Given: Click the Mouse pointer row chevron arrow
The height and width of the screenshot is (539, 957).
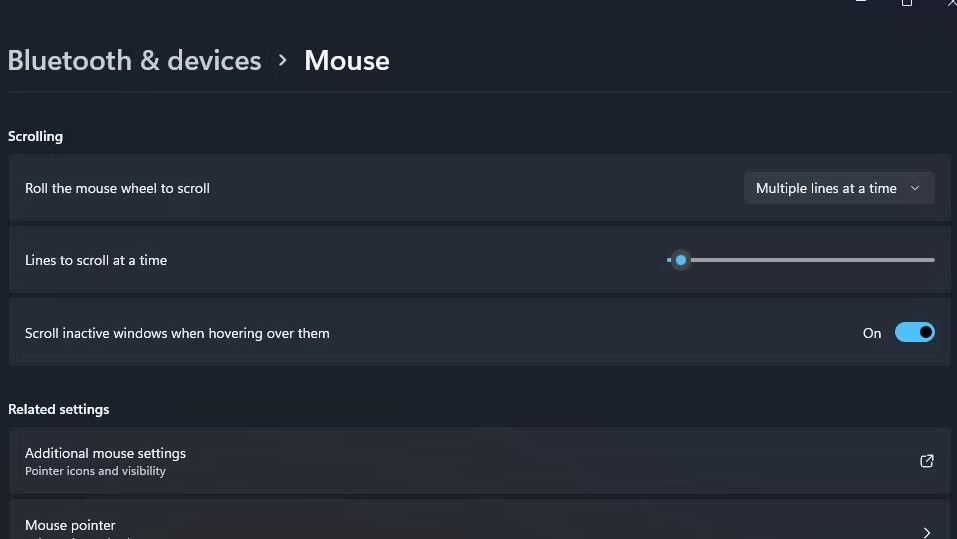Looking at the screenshot, I should 927,532.
